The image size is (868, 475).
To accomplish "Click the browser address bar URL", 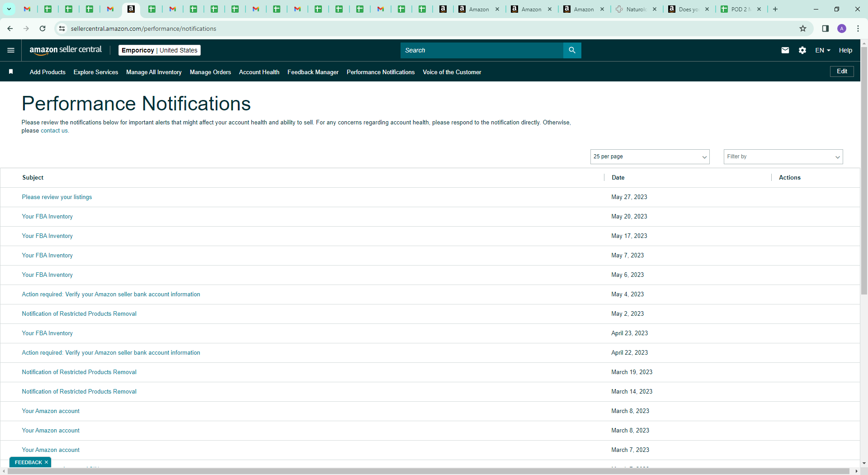I will 144,28.
